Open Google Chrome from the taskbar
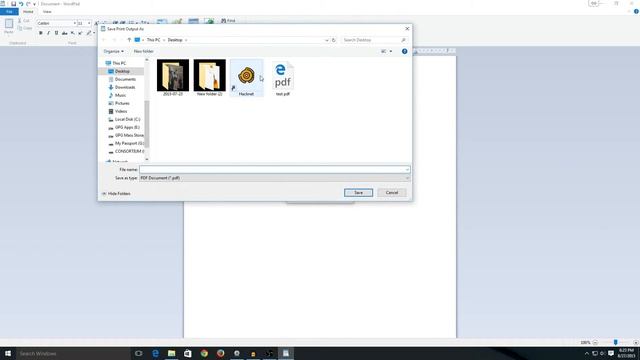The width and height of the screenshot is (640, 360). tap(204, 353)
